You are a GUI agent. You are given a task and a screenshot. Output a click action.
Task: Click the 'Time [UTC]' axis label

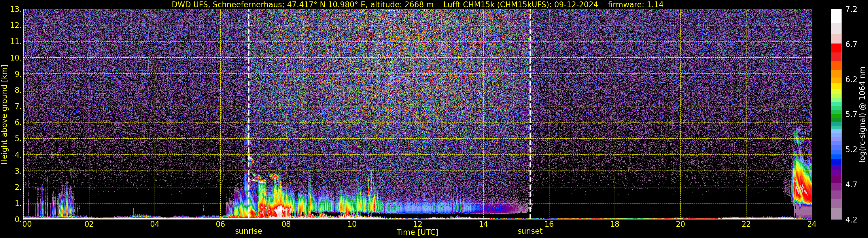(x=417, y=232)
